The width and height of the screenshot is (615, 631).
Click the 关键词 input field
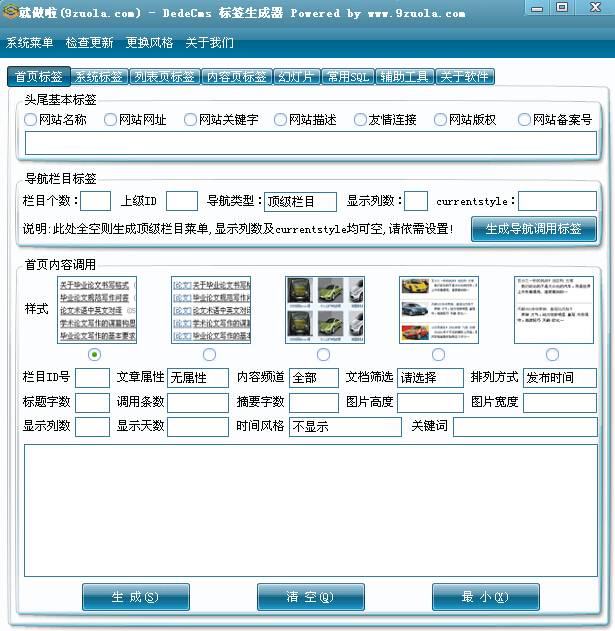click(x=525, y=427)
